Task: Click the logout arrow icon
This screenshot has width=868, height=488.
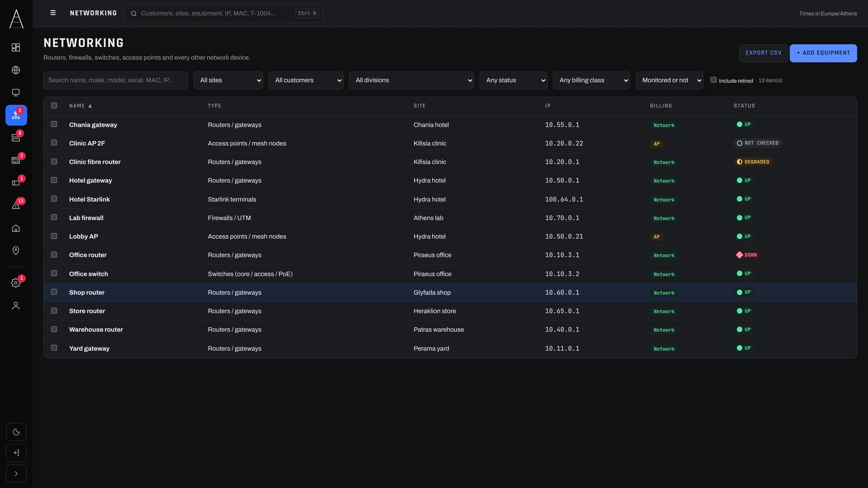Action: (16, 453)
